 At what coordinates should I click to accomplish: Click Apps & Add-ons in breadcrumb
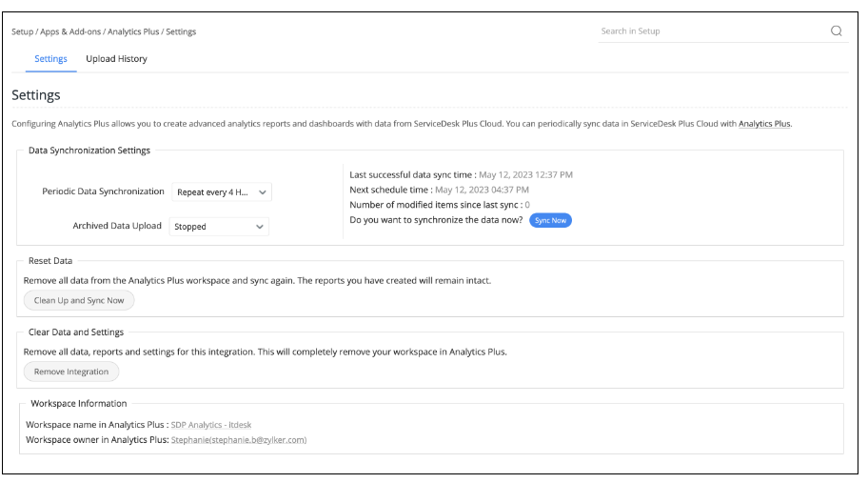(70, 32)
